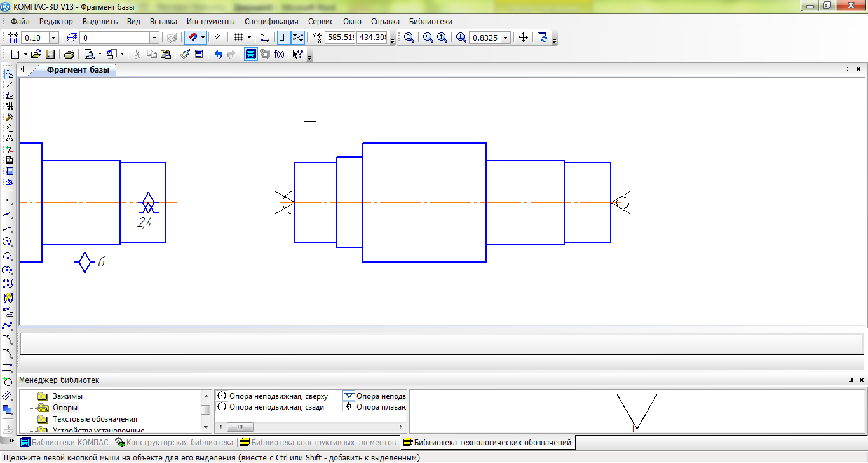The height and width of the screenshot is (463, 868).
Task: Print the document with the printer icon
Action: tap(69, 55)
